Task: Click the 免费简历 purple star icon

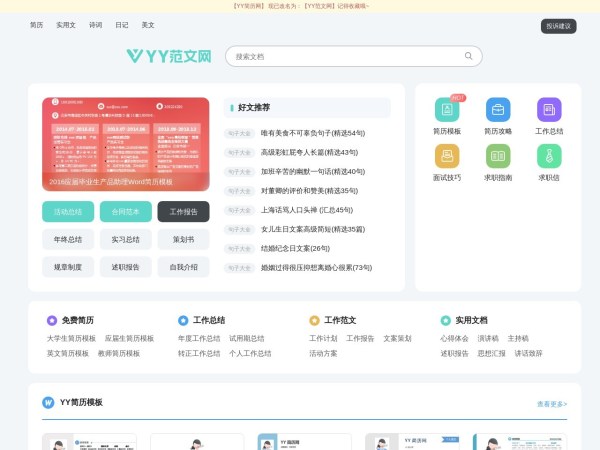Action: coord(52,320)
